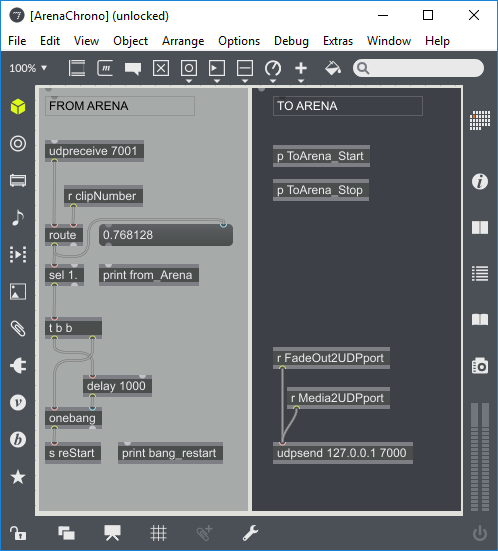Viewport: 498px width, 551px height.
Task: Open the Extras menu
Action: click(338, 41)
